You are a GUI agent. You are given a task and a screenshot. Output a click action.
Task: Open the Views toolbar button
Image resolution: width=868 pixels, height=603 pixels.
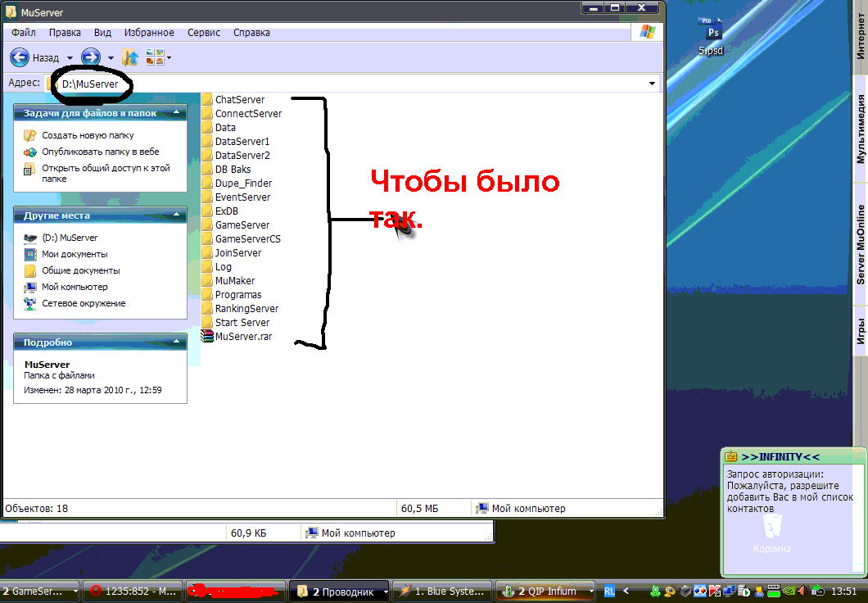157,57
